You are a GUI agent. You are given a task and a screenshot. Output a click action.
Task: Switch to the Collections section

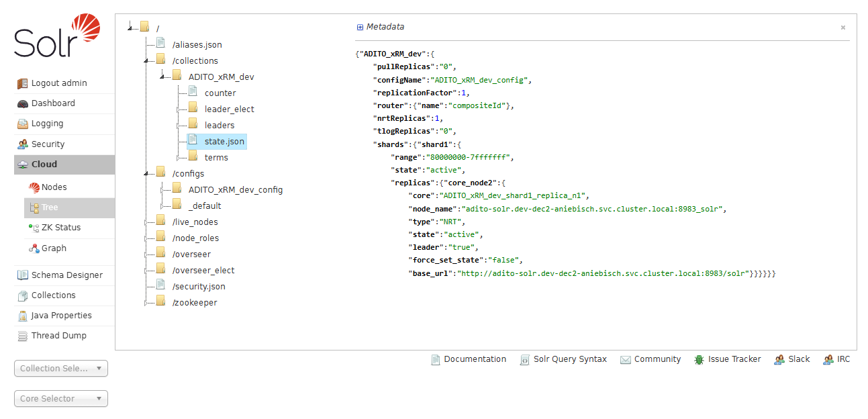(54, 295)
